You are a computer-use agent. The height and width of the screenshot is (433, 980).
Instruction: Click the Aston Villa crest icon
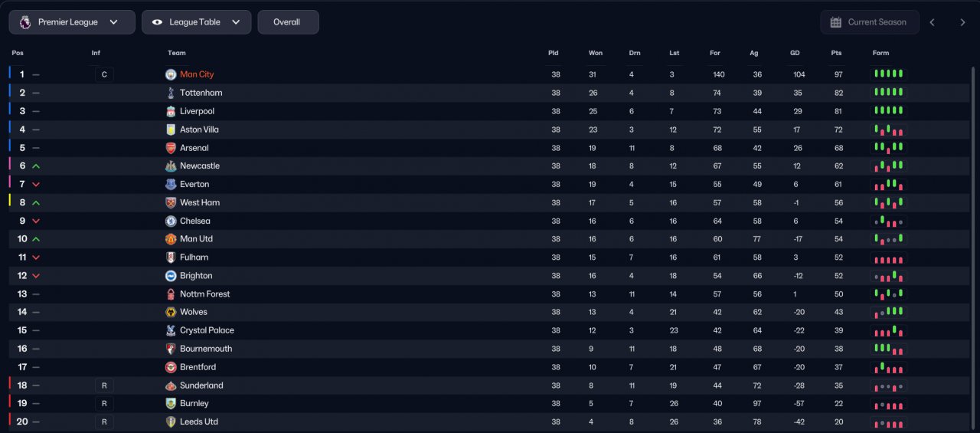point(171,130)
